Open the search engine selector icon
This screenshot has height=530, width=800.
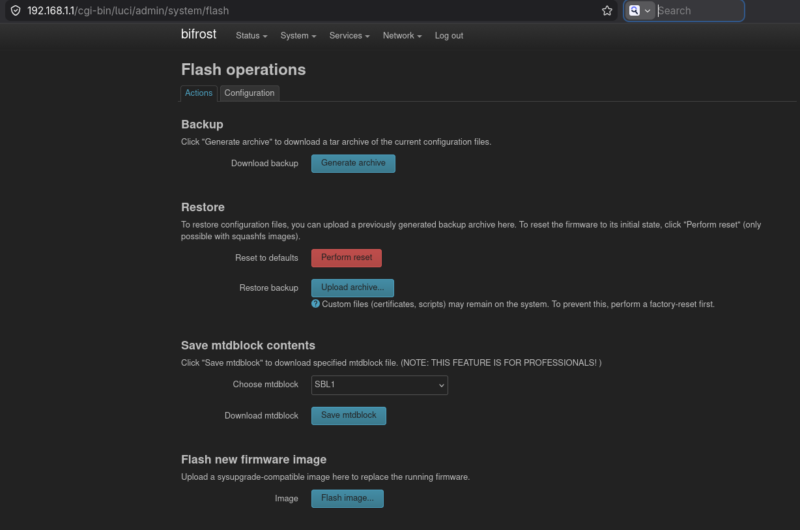point(640,11)
